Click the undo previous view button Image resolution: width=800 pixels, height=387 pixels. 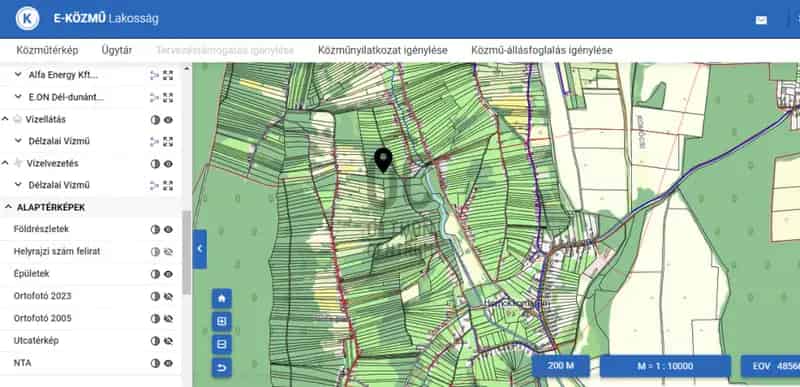point(221,368)
